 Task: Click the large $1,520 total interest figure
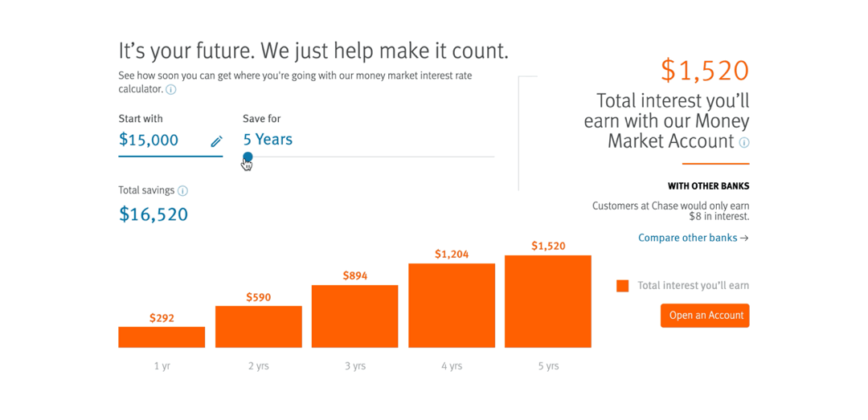pyautogui.click(x=704, y=71)
